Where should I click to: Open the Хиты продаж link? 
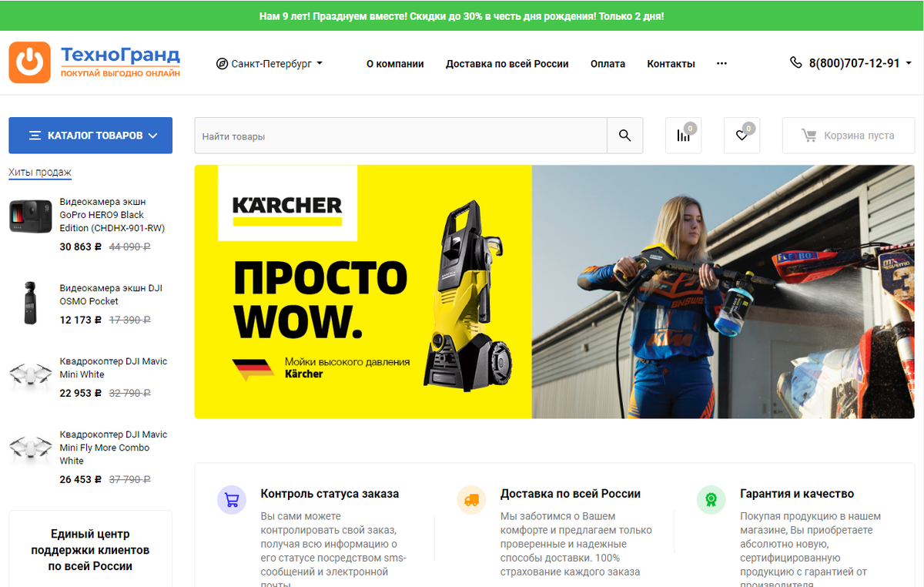40,172
